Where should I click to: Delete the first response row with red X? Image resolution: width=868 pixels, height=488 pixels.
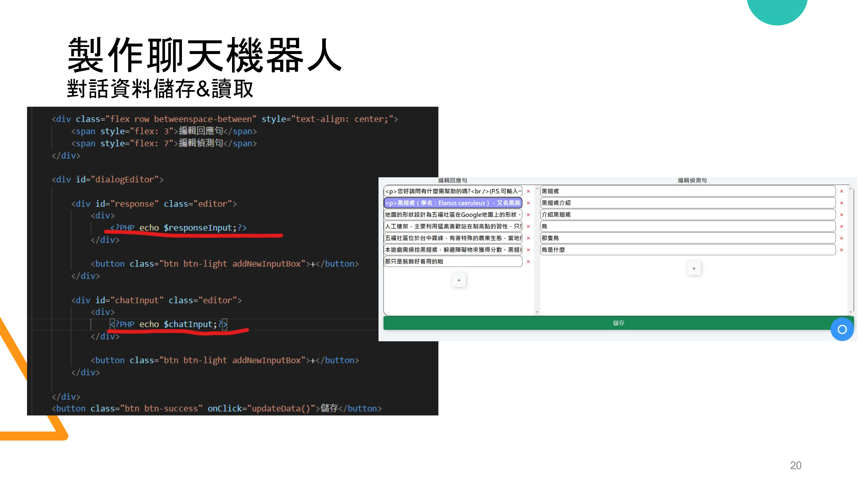pos(528,191)
